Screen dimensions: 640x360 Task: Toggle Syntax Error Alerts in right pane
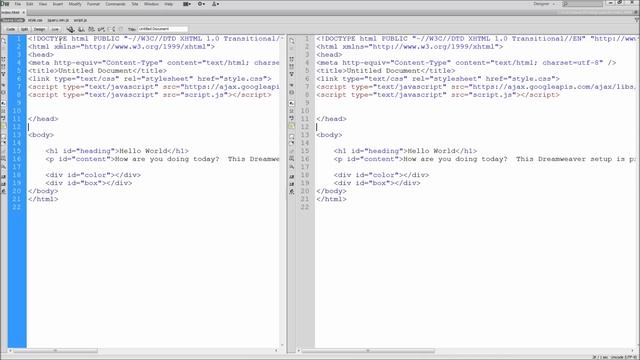click(291, 127)
